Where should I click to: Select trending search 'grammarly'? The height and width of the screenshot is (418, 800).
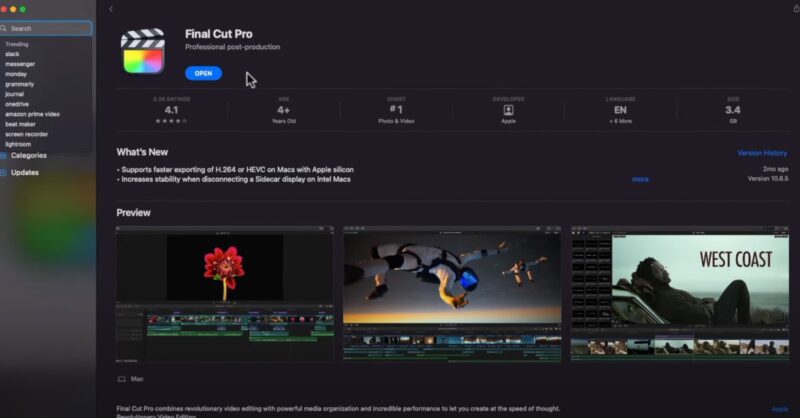pyautogui.click(x=19, y=84)
